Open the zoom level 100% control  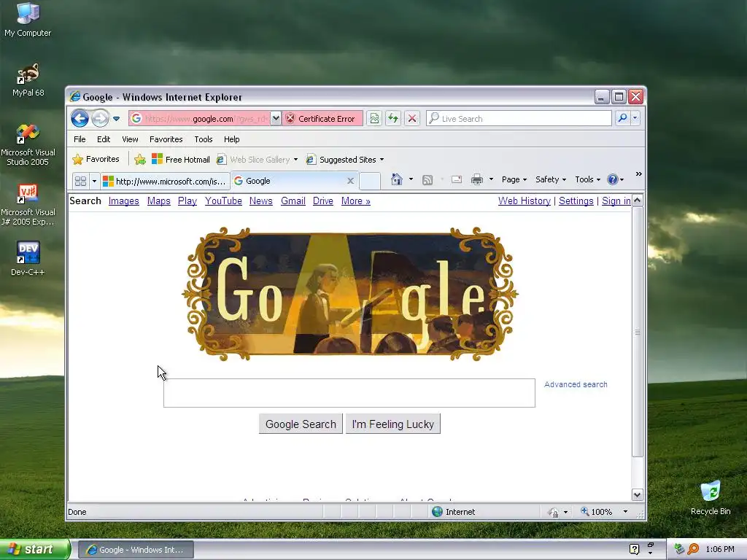[603, 512]
